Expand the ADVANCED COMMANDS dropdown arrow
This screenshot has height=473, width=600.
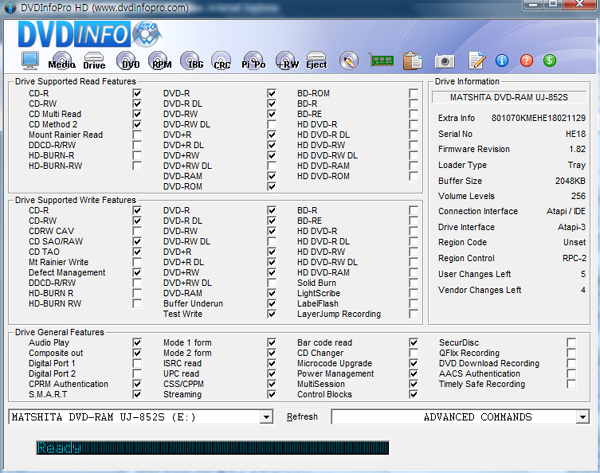click(582, 417)
